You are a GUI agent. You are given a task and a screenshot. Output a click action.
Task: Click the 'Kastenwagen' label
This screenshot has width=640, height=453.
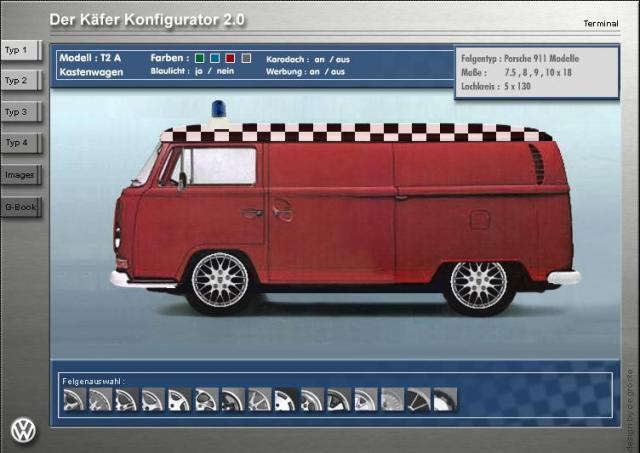(x=91, y=72)
